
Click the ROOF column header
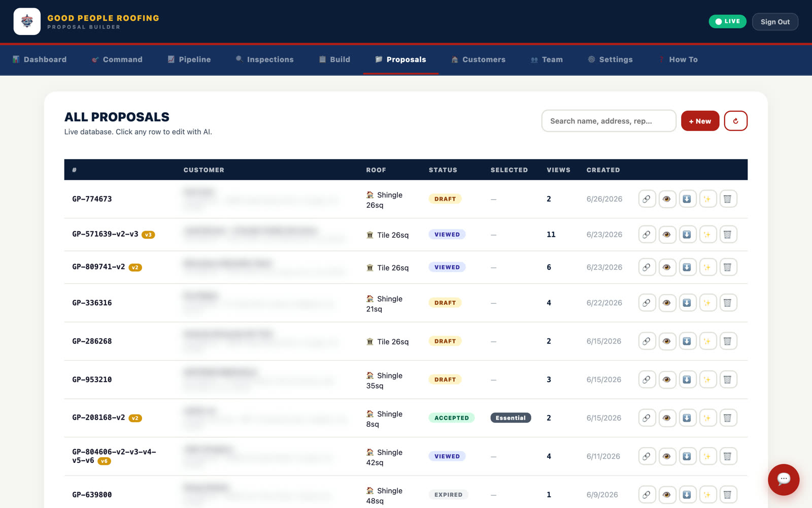click(x=376, y=170)
